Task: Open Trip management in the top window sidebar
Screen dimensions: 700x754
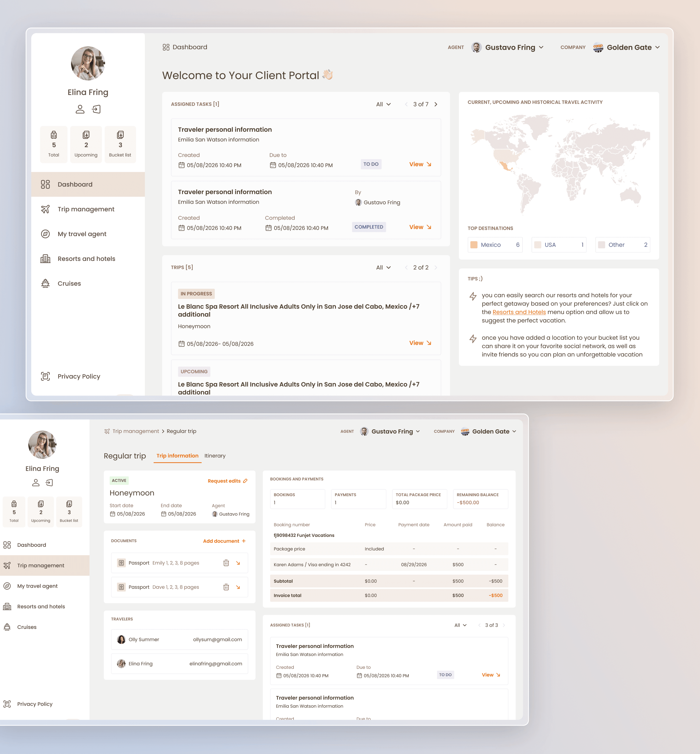Action: point(88,209)
